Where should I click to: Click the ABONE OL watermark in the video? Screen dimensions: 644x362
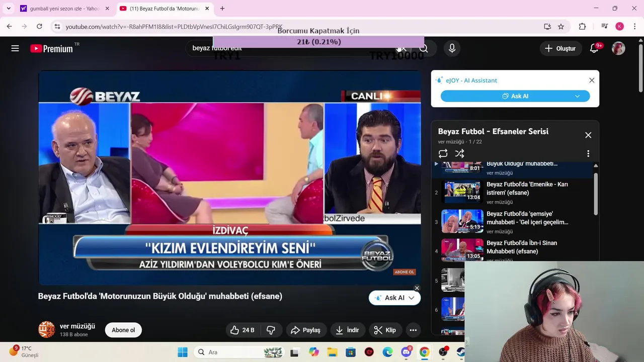404,272
